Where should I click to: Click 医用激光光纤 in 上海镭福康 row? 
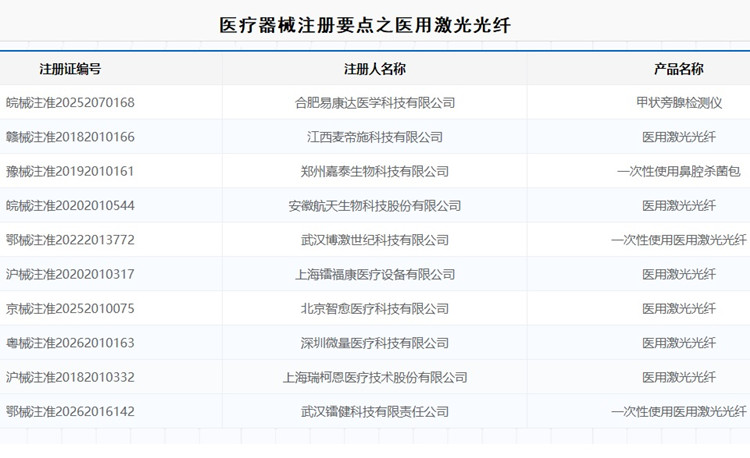click(679, 274)
